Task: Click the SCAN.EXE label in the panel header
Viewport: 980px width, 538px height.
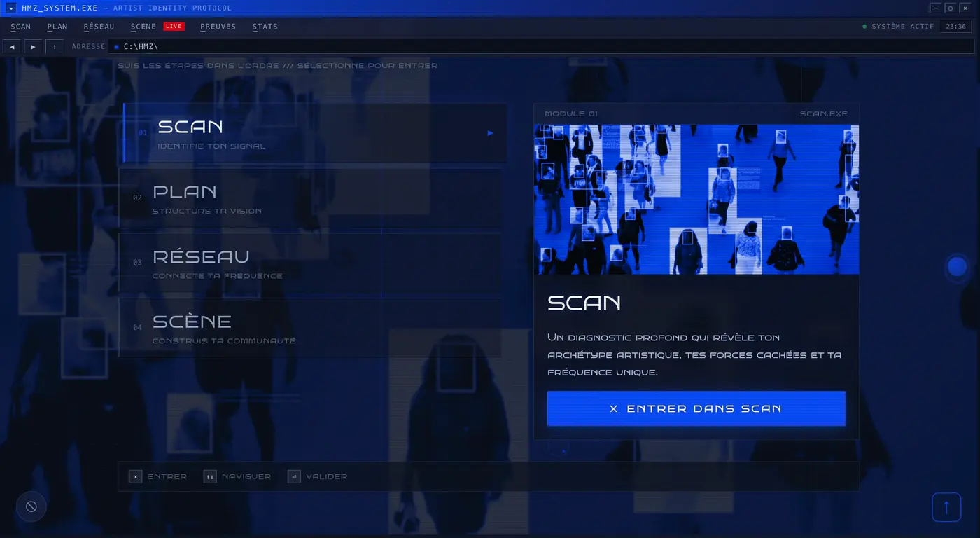Action: point(824,113)
